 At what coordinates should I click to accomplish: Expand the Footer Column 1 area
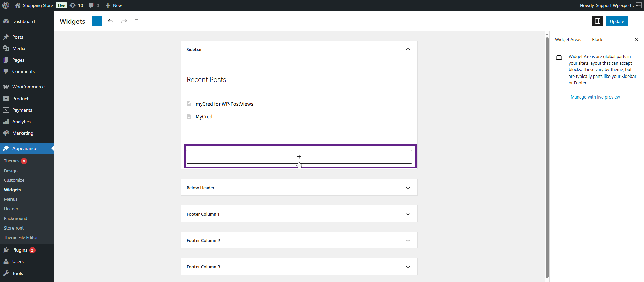408,214
